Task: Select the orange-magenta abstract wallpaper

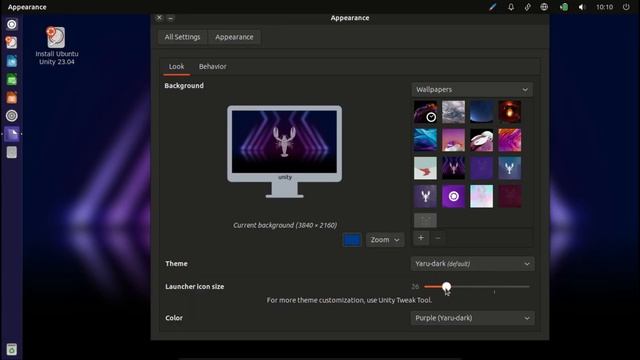Action: [x=509, y=140]
